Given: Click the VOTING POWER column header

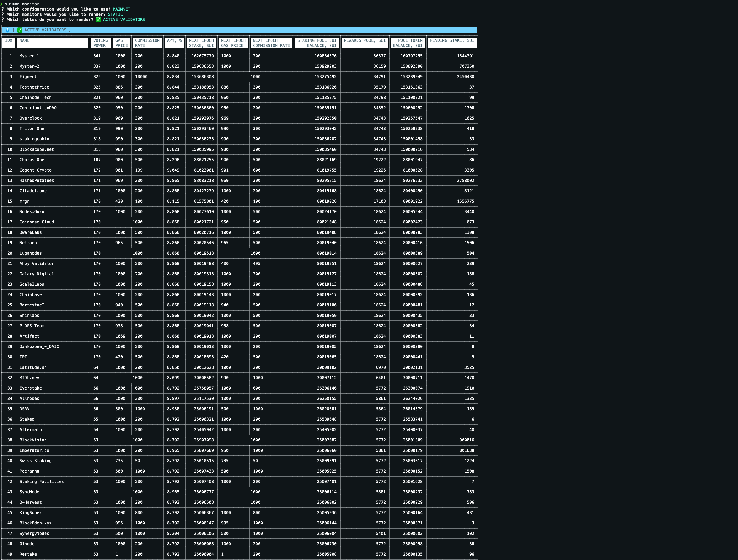Looking at the screenshot, I should (100, 43).
